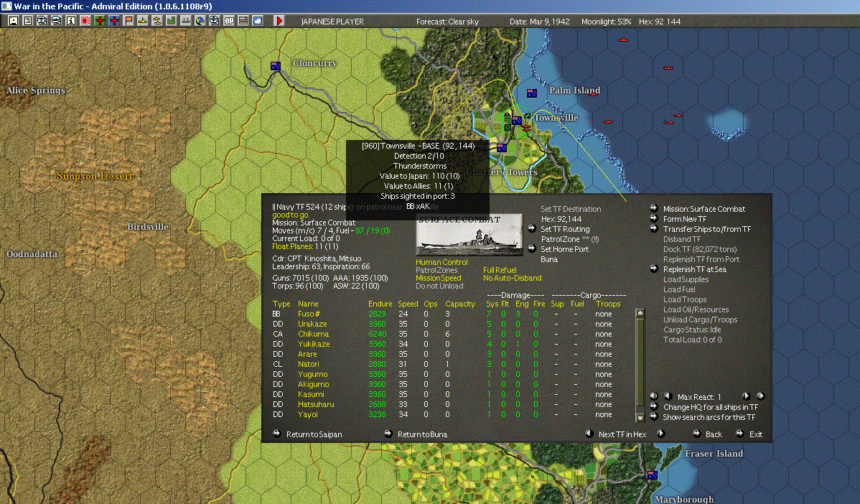Set Max React to minimum with skip-left arrow

coord(654,396)
